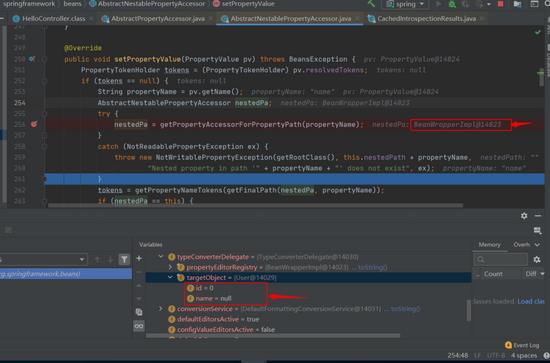Close the CachedIntrospectionResults.java tab

pos(482,19)
